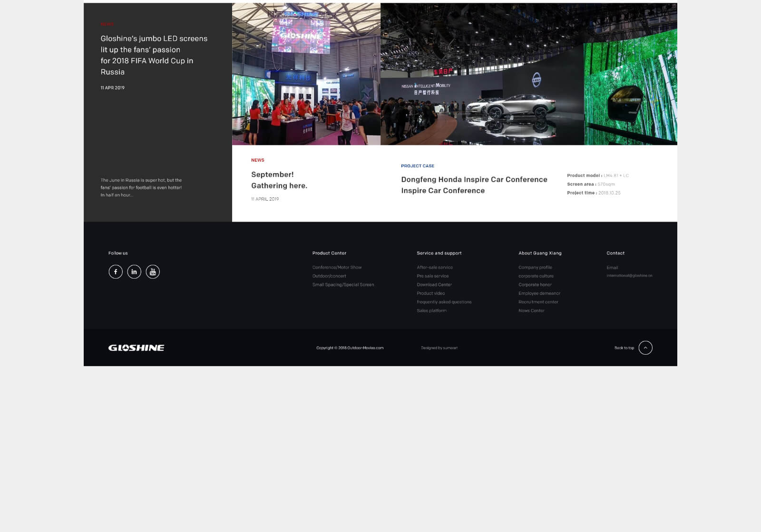Open the Conference/Motor Show link
This screenshot has width=761, height=532.
pyautogui.click(x=337, y=267)
